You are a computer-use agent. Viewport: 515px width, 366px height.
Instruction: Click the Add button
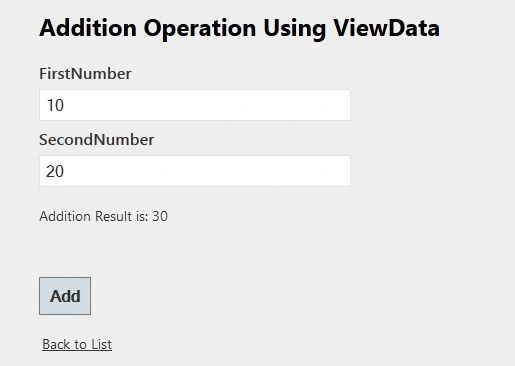[65, 296]
